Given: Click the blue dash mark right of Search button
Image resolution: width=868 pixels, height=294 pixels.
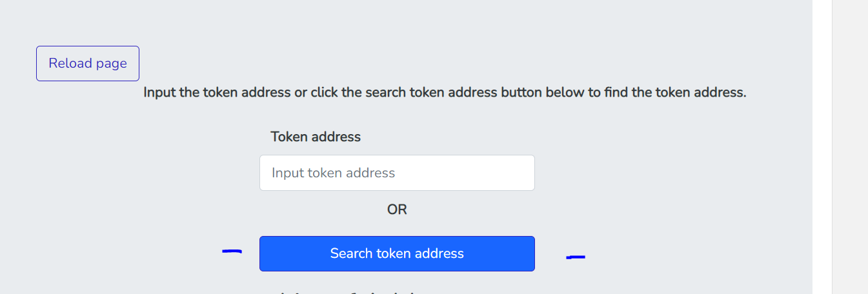Looking at the screenshot, I should 576,257.
